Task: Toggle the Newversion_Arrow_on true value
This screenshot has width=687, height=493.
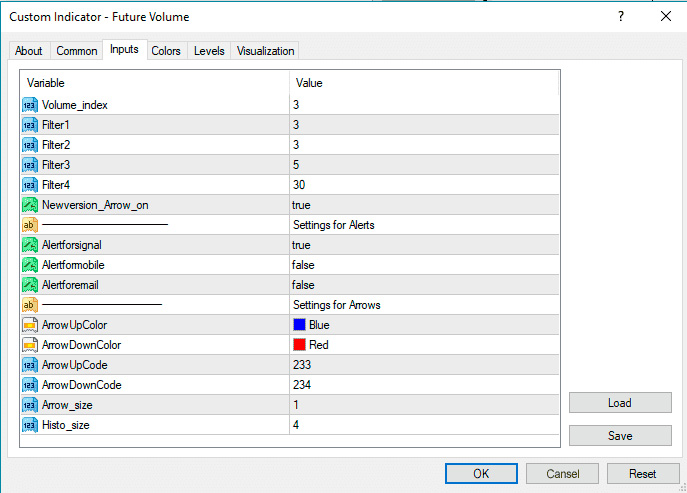Action: [301, 205]
